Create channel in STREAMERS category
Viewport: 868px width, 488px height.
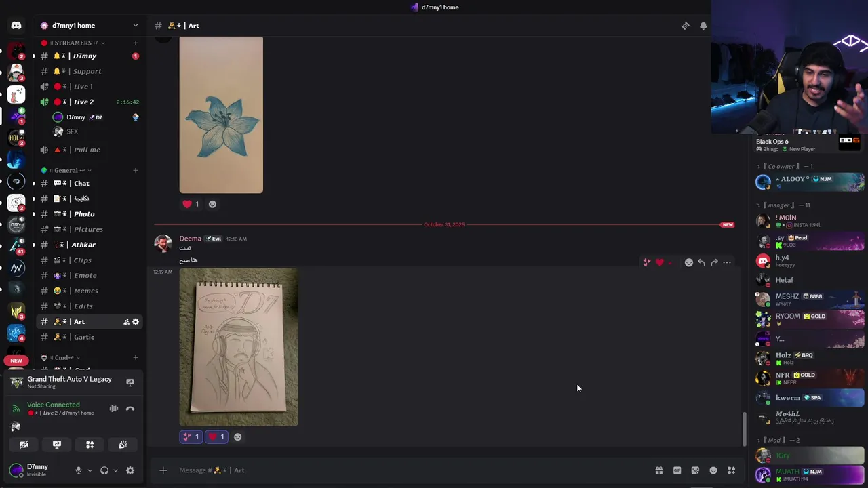[136, 43]
